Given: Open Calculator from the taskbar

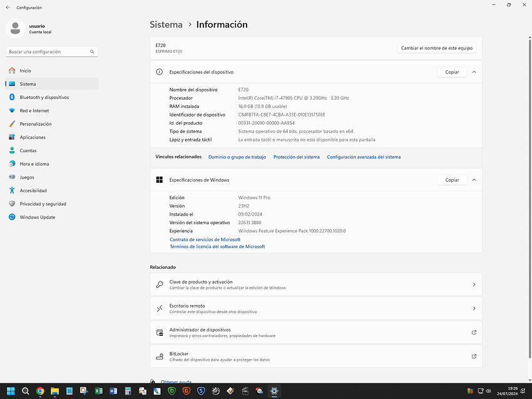Looking at the screenshot, I should pyautogui.click(x=128, y=391).
